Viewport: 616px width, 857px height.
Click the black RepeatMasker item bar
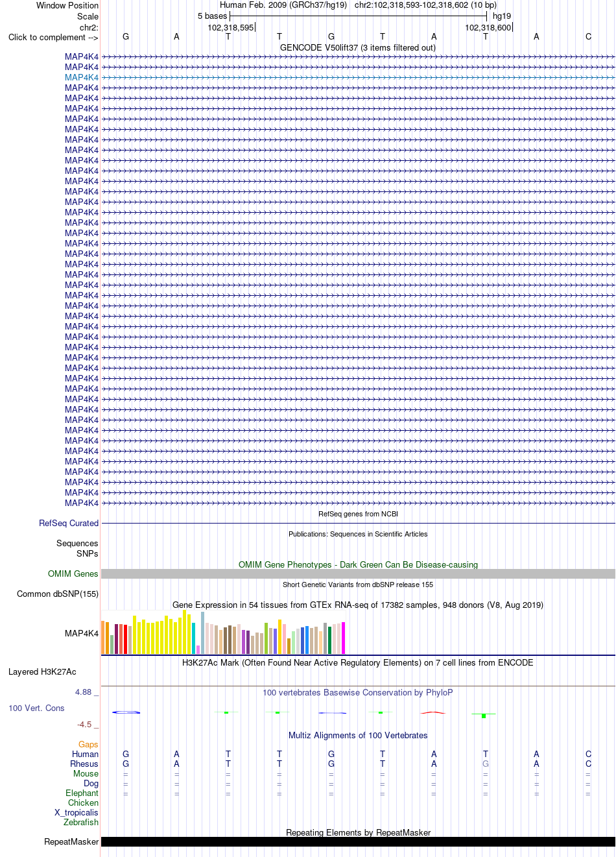point(358,841)
